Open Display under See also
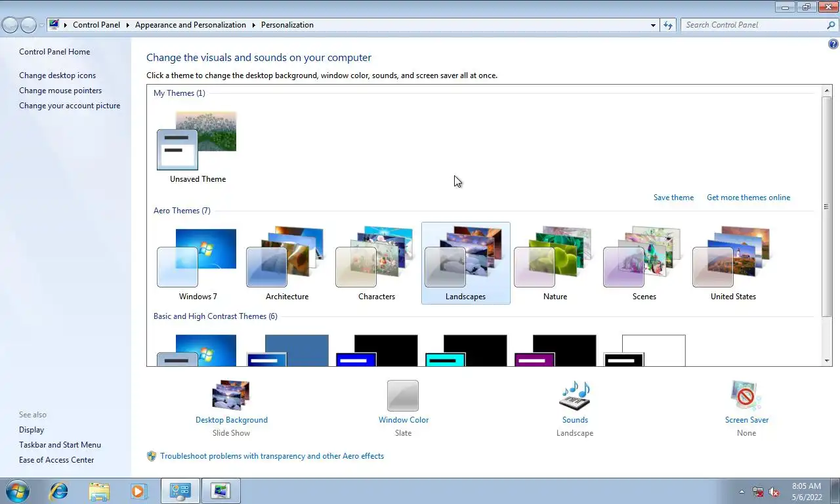 coord(31,430)
